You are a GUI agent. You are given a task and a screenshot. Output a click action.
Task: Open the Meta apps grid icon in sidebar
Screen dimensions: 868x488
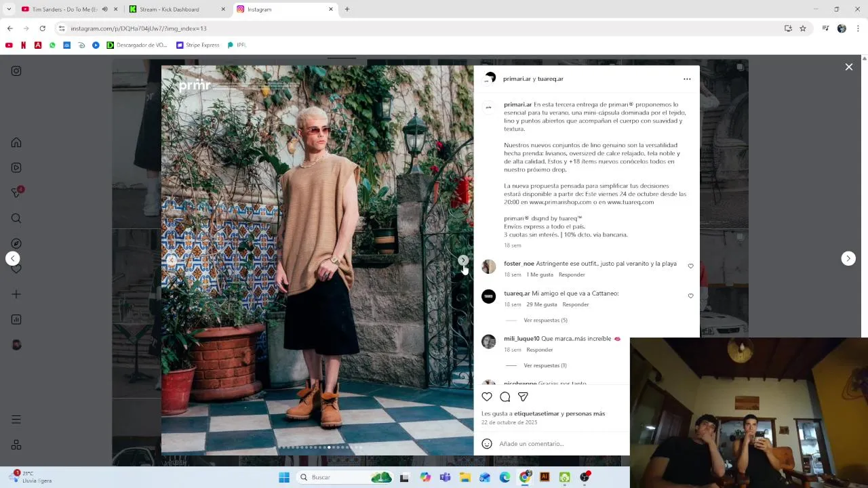coord(16,445)
